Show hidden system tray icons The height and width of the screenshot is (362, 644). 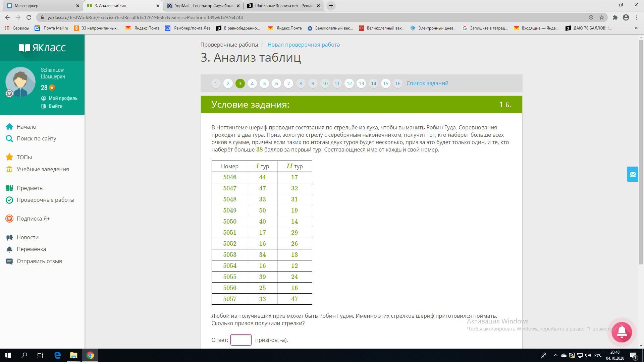(555, 355)
